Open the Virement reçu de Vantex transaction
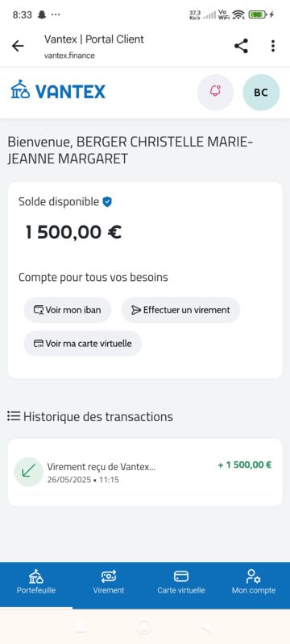 click(x=144, y=472)
